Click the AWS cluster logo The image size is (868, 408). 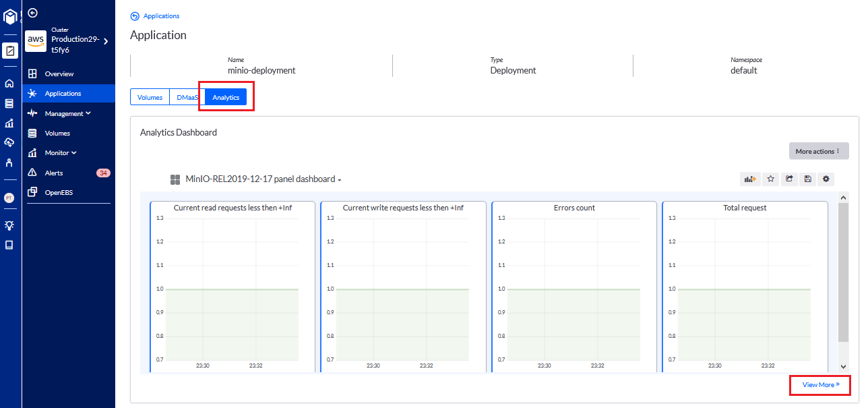(36, 42)
